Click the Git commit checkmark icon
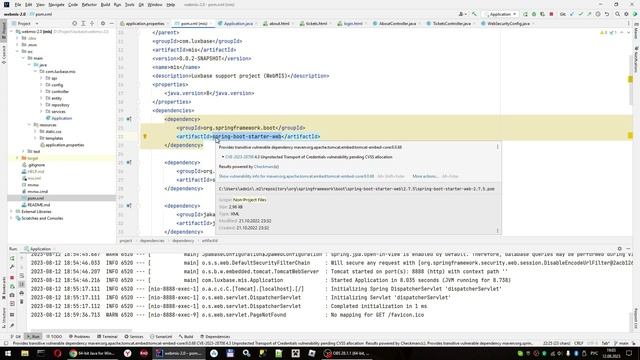This screenshot has height=360, width=640. 580,14
